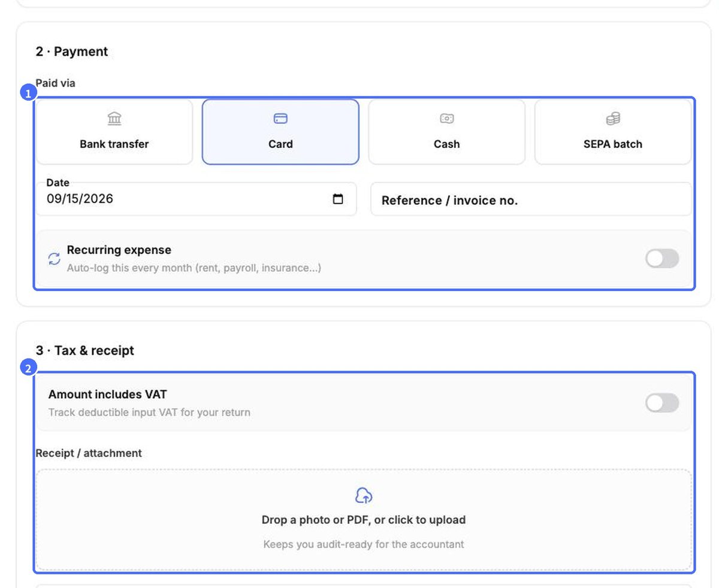Select Bank transfer payment method
Image resolution: width=719 pixels, height=588 pixels.
(x=114, y=132)
